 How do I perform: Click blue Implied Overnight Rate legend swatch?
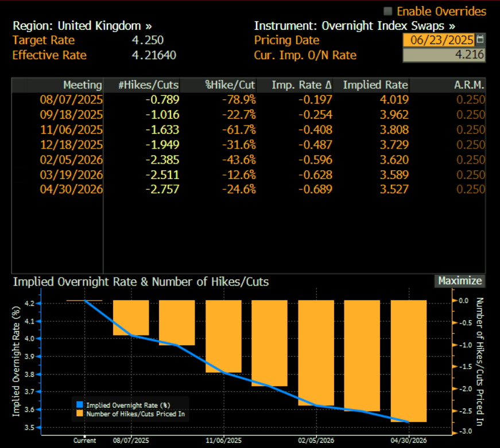tap(79, 404)
